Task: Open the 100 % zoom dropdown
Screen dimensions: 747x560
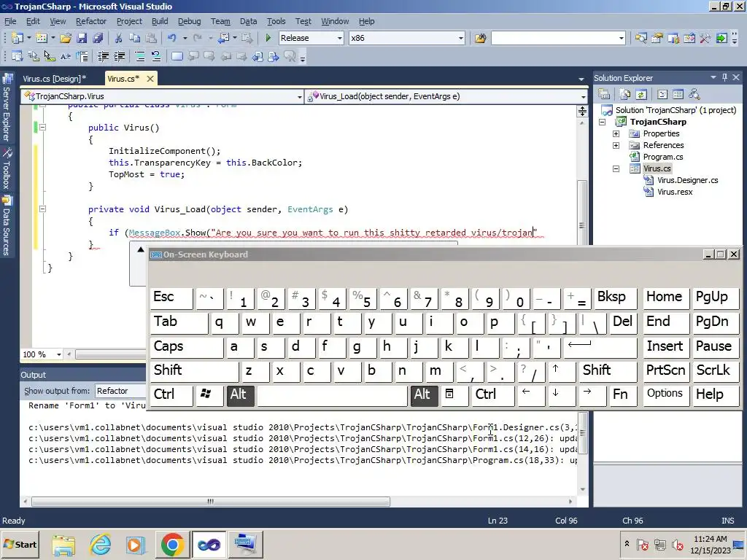Action: pos(58,354)
